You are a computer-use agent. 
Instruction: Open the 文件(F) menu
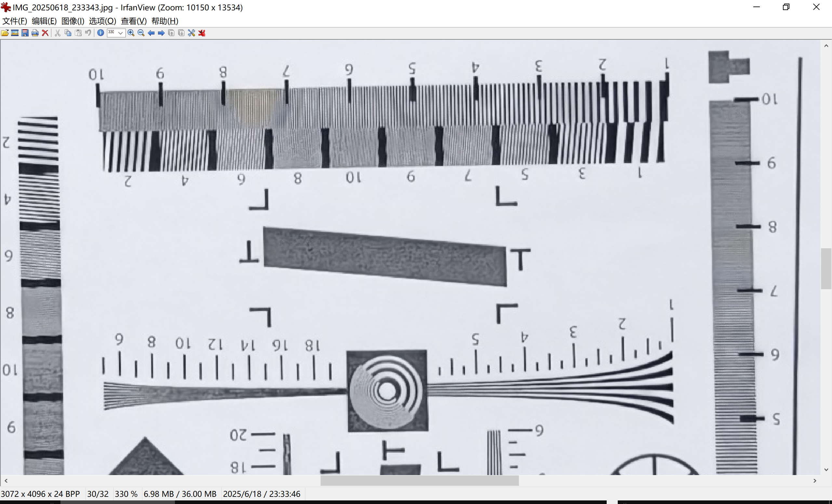pyautogui.click(x=15, y=21)
